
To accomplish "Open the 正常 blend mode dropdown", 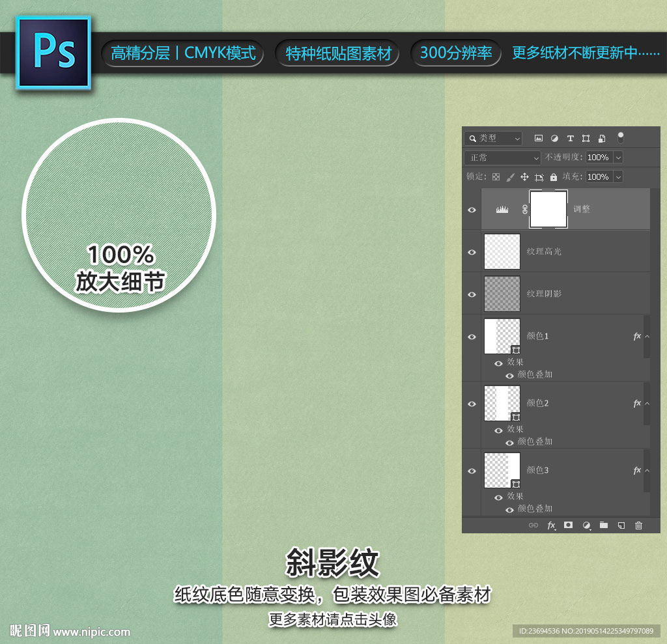I will [503, 158].
